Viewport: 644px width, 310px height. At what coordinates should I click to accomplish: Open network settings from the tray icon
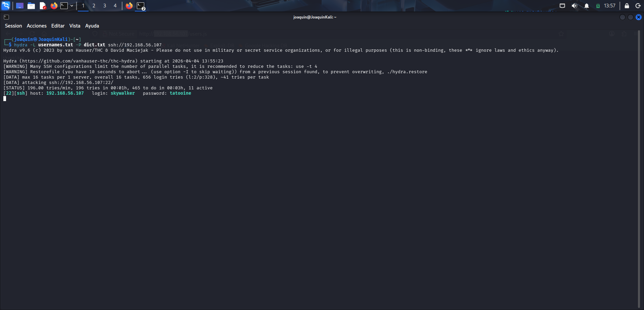pos(562,5)
